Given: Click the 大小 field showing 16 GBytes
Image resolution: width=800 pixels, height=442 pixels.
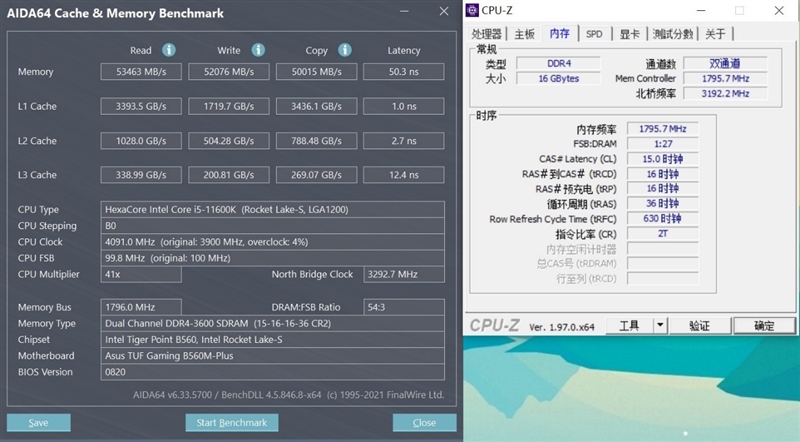Looking at the screenshot, I should click(x=559, y=79).
